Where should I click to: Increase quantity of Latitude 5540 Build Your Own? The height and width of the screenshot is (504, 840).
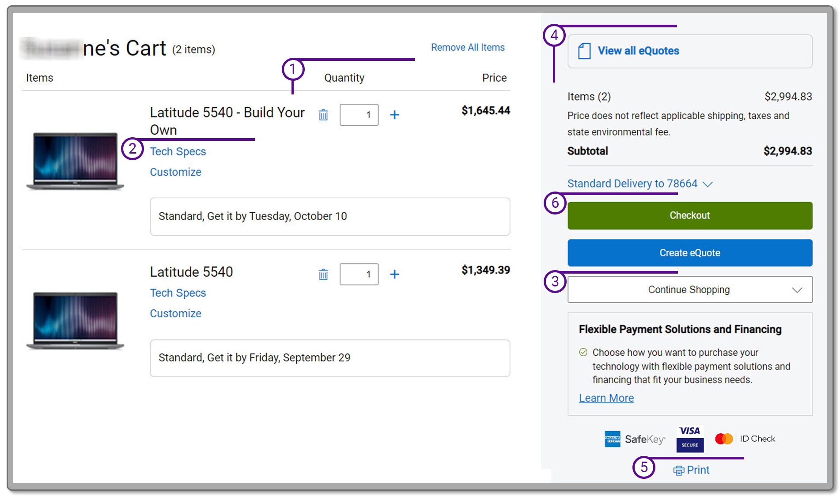(394, 115)
